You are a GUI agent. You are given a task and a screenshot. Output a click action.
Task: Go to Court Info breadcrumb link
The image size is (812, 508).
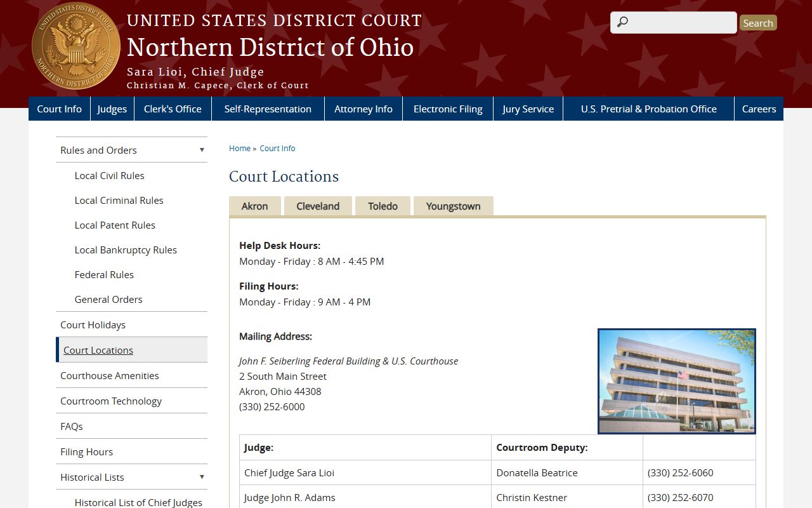277,148
